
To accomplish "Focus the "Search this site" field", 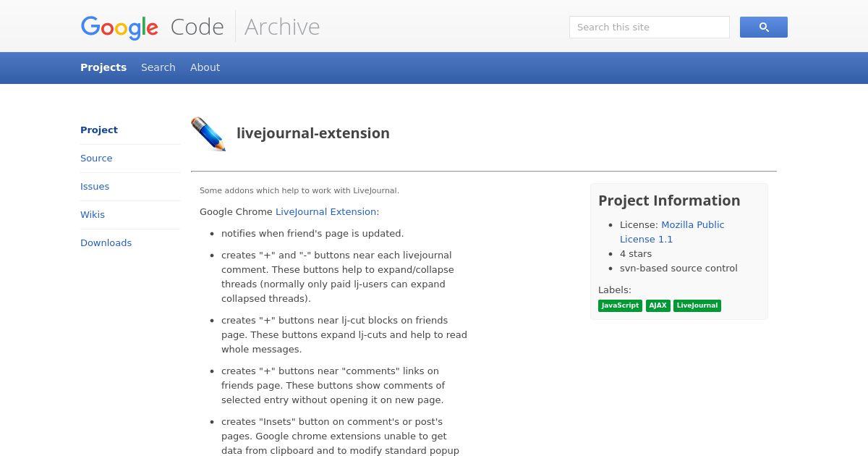I will 649,28.
